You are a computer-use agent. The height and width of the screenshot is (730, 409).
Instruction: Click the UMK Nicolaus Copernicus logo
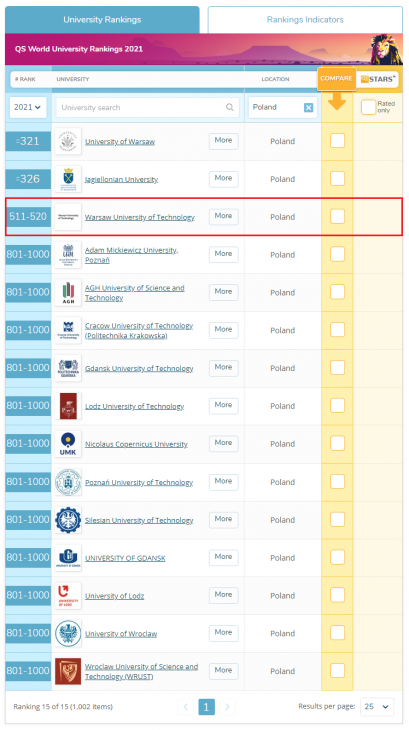pos(68,444)
